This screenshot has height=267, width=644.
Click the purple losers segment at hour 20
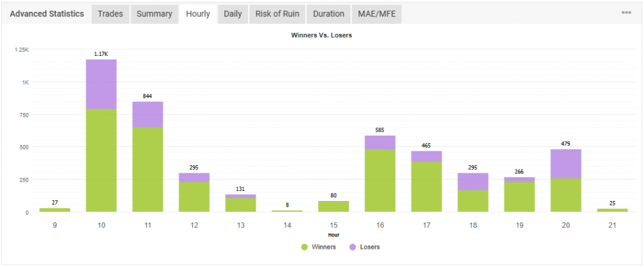tap(565, 163)
